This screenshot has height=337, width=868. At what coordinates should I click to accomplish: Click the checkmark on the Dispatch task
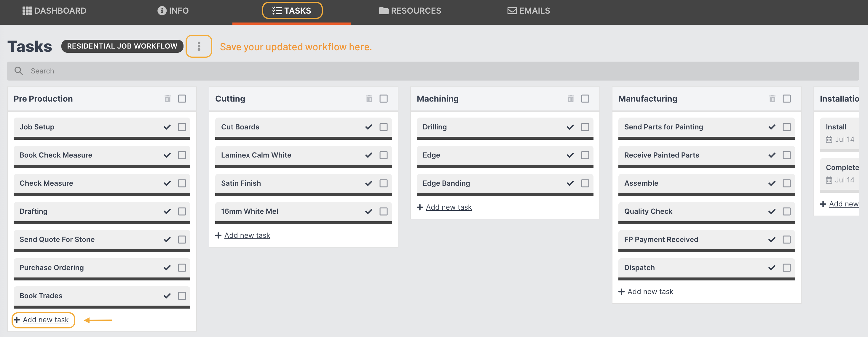[x=772, y=268]
